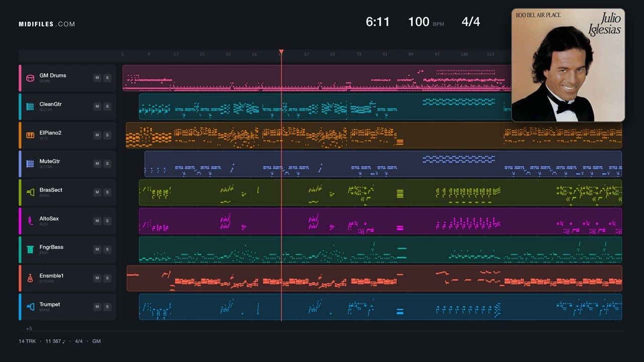Expand the +5 hidden tracks

pyautogui.click(x=29, y=328)
